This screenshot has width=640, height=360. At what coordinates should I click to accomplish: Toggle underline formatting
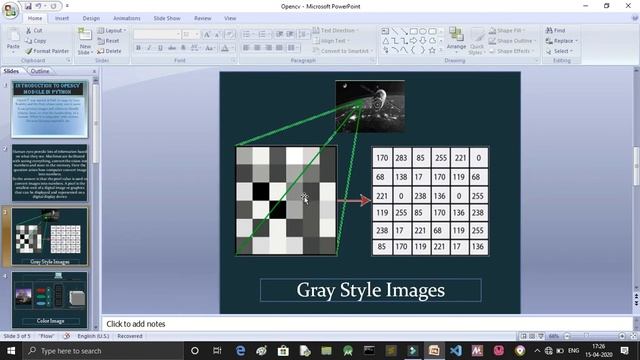160,48
